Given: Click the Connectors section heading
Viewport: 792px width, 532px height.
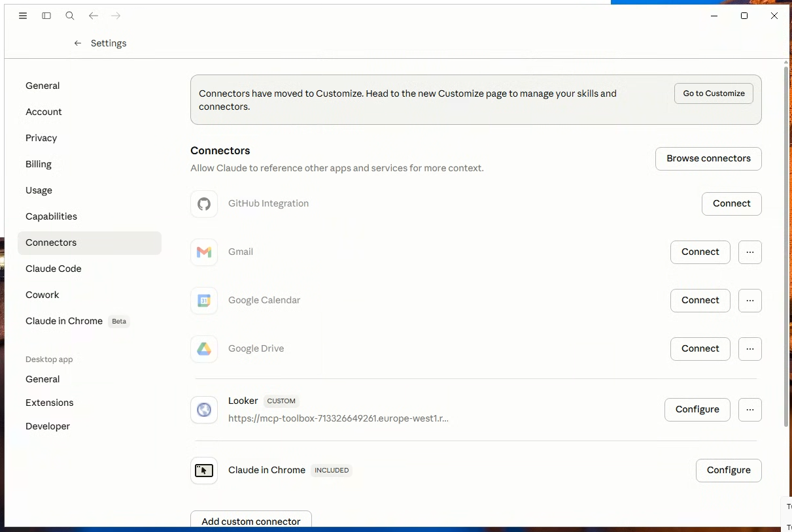Looking at the screenshot, I should coord(220,151).
